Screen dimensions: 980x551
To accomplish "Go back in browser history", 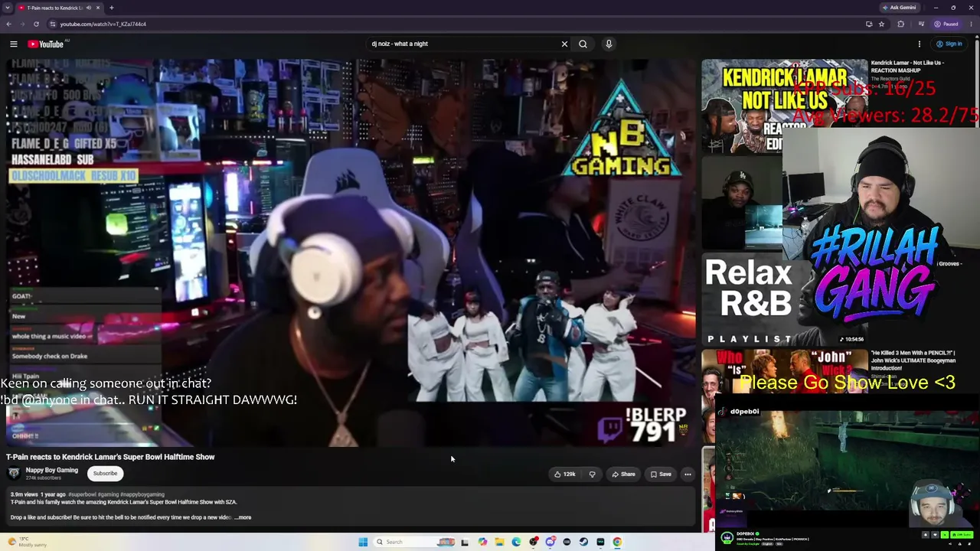I will click(x=8, y=24).
